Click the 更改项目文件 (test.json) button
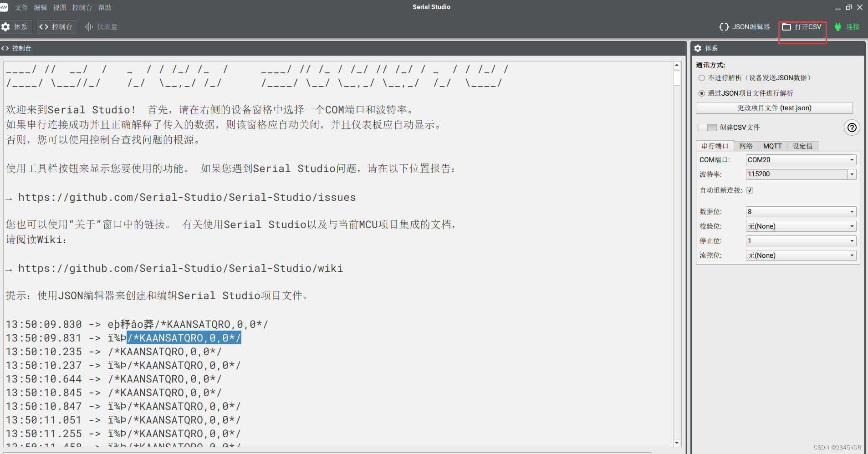 click(773, 108)
